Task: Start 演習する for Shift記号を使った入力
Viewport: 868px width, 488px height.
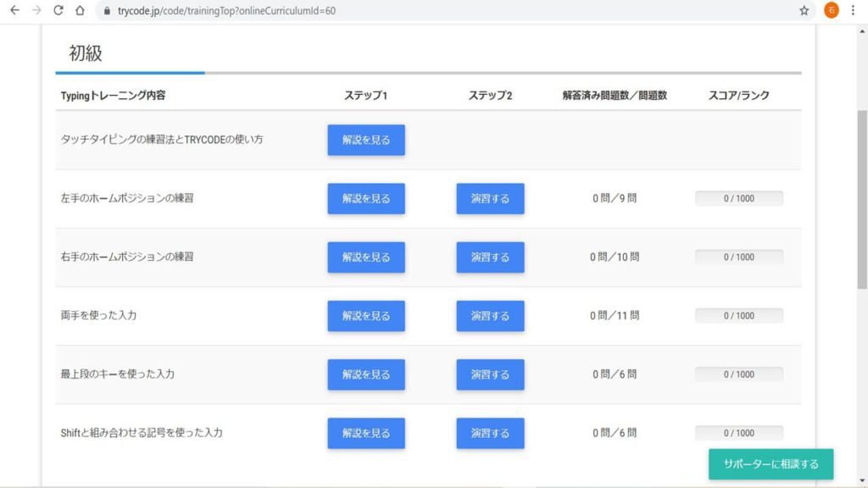Action: tap(490, 433)
